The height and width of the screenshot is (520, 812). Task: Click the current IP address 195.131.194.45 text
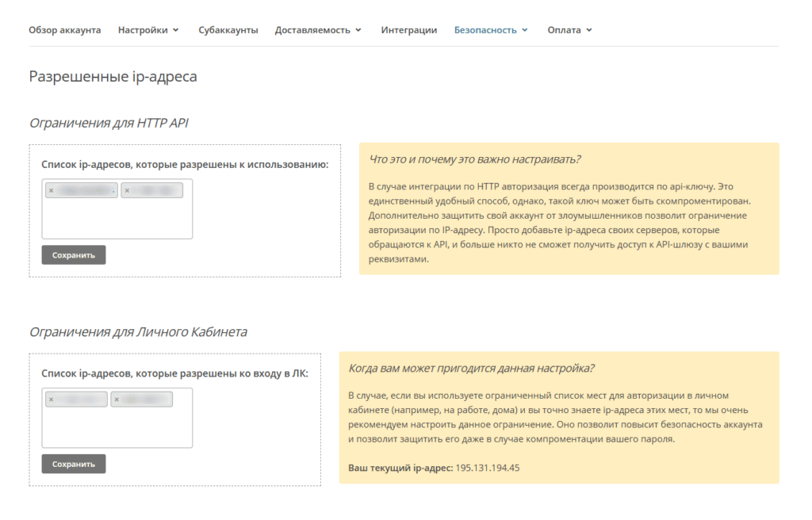(487, 468)
